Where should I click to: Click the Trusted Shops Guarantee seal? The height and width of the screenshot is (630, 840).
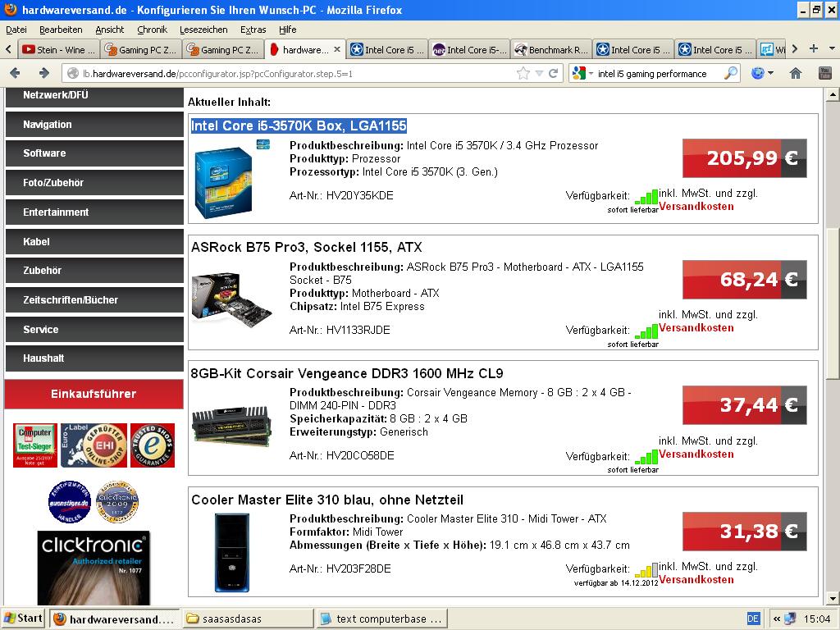pos(153,445)
